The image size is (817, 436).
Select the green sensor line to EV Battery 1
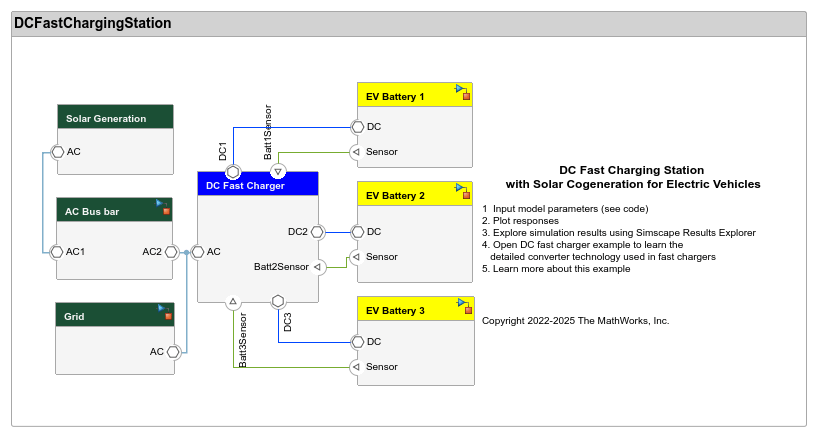[313, 153]
